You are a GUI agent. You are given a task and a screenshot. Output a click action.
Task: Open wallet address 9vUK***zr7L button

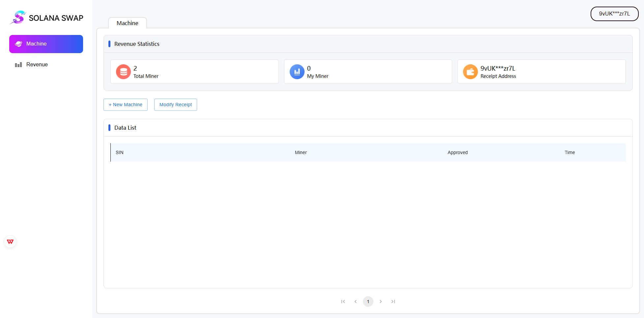coord(614,14)
